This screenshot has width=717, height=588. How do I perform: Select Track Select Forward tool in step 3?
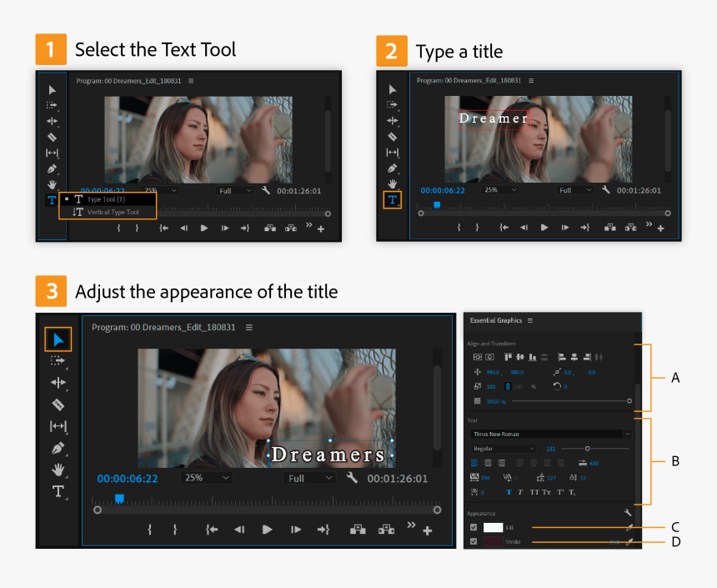(x=58, y=361)
